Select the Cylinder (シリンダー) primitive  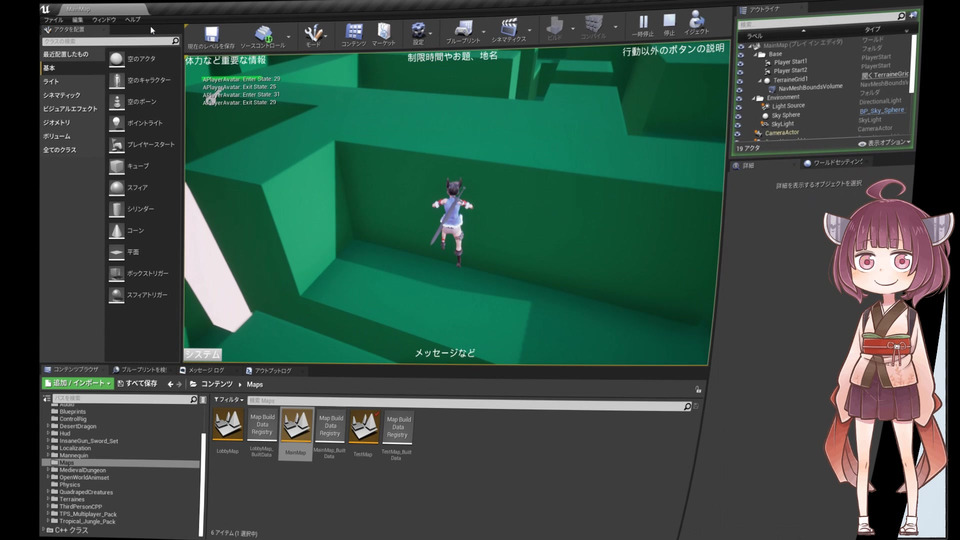143,209
